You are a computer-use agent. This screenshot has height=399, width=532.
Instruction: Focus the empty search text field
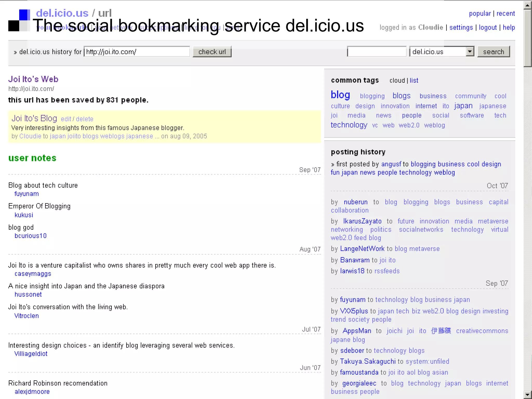[377, 51]
